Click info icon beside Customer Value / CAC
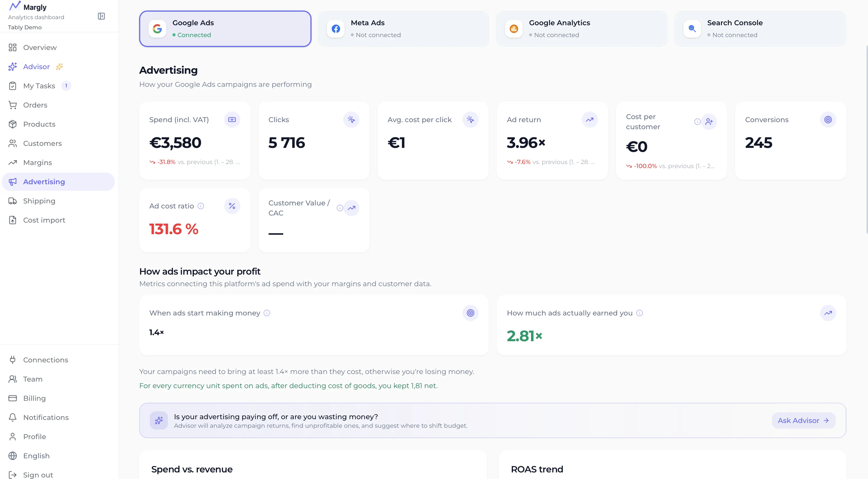Image resolution: width=868 pixels, height=479 pixels. tap(340, 208)
